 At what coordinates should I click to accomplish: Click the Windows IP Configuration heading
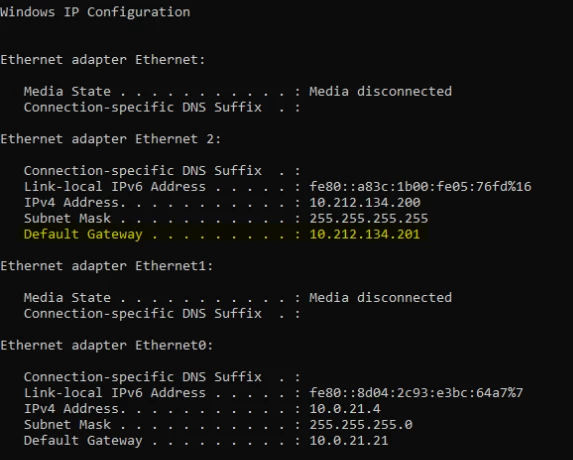click(x=95, y=12)
